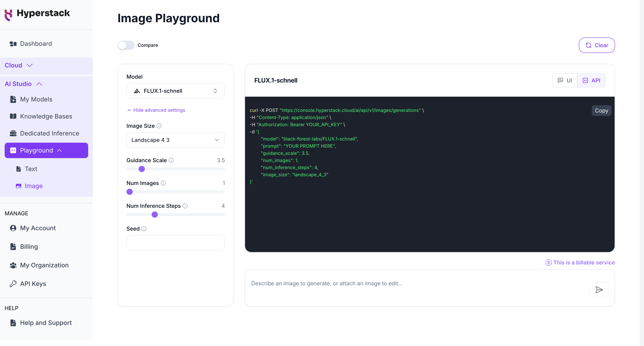The image size is (644, 346).
Task: Click the send prompt arrow icon
Action: (599, 290)
